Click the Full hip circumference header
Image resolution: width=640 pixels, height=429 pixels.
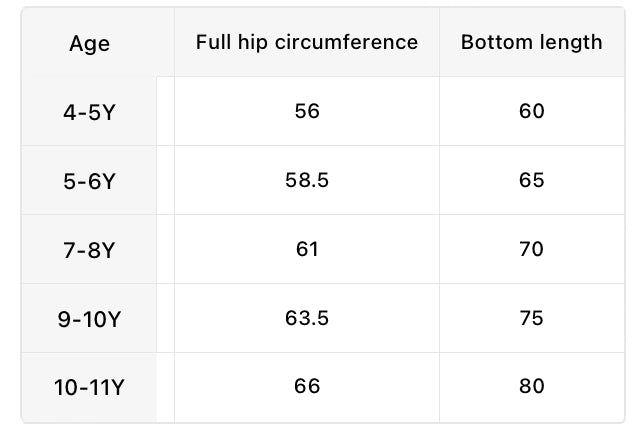pos(307,42)
